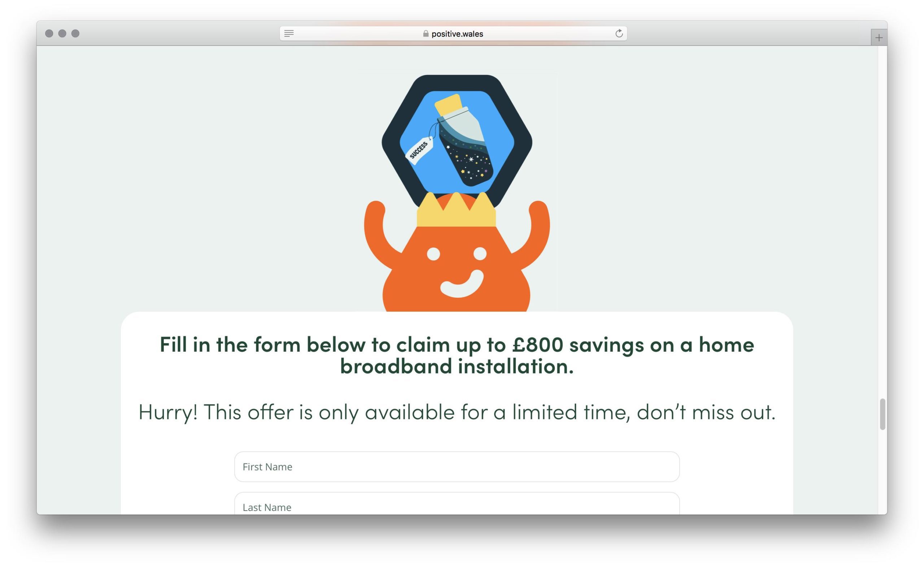Click the yellow crown on the mascot
This screenshot has width=924, height=567.
[x=456, y=209]
